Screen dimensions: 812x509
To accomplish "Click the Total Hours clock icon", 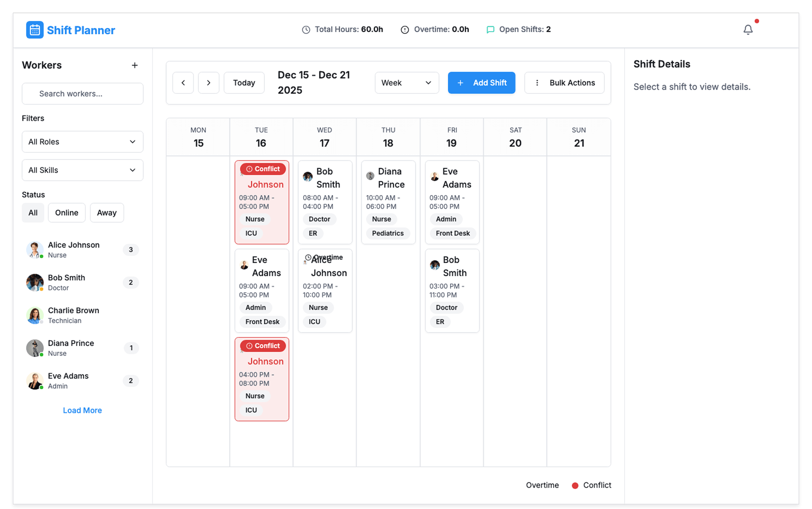I will [x=306, y=30].
